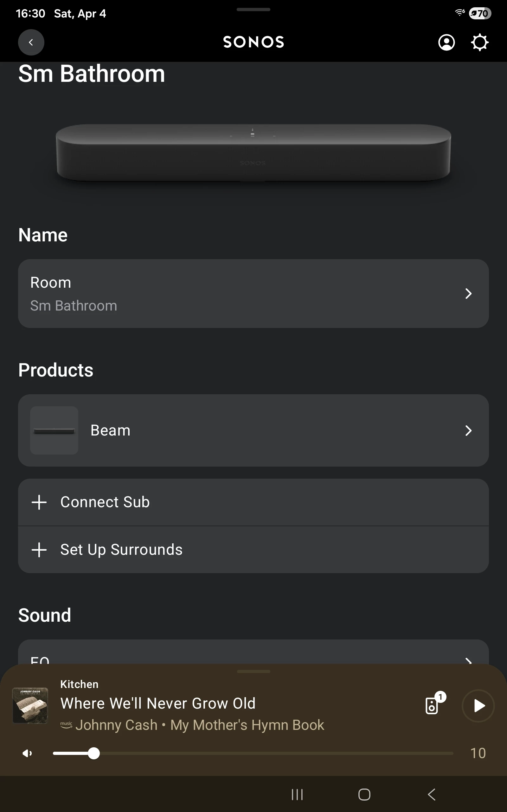Screen dimensions: 507x812
Task: Open the account profile icon
Action: click(x=446, y=42)
